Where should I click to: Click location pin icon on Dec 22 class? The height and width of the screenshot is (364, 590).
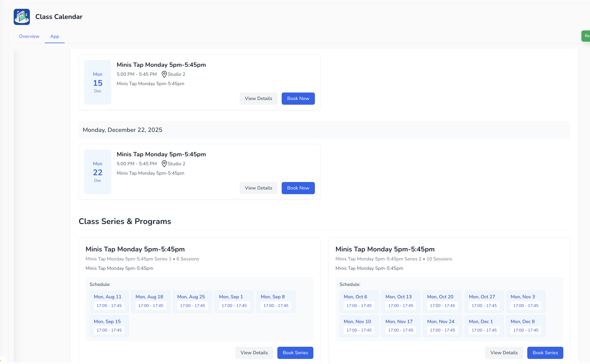pyautogui.click(x=164, y=164)
